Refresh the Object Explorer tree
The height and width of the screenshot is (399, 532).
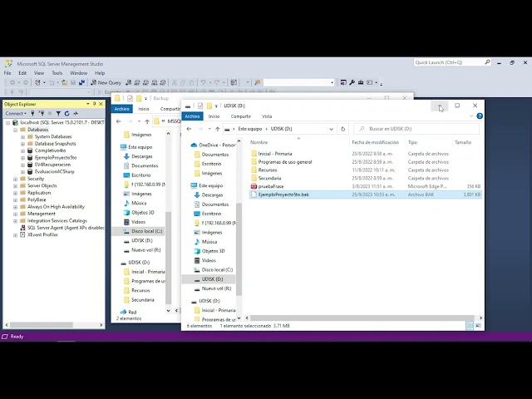[66, 113]
